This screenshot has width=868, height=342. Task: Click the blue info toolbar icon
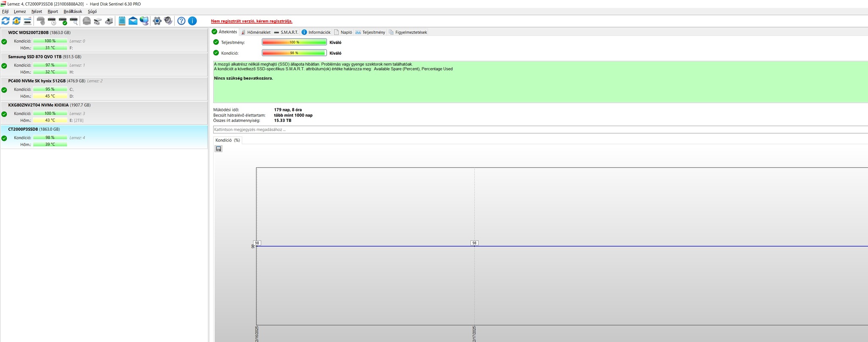coord(192,21)
